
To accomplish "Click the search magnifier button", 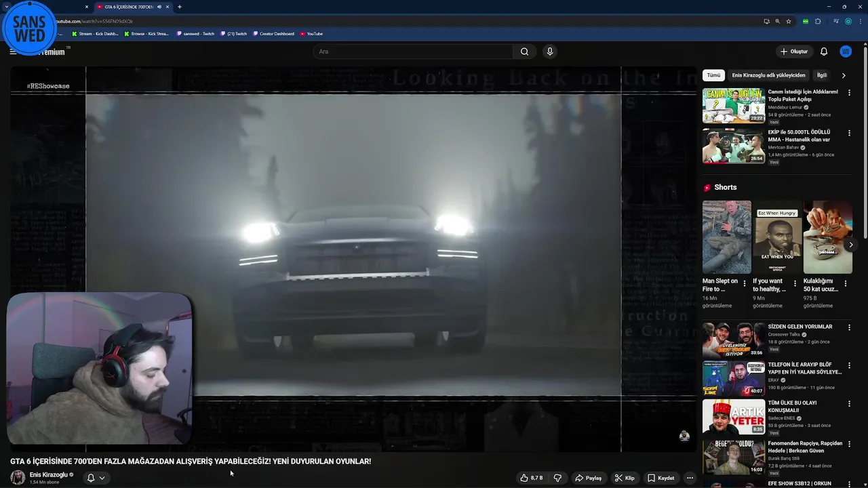I will point(524,52).
